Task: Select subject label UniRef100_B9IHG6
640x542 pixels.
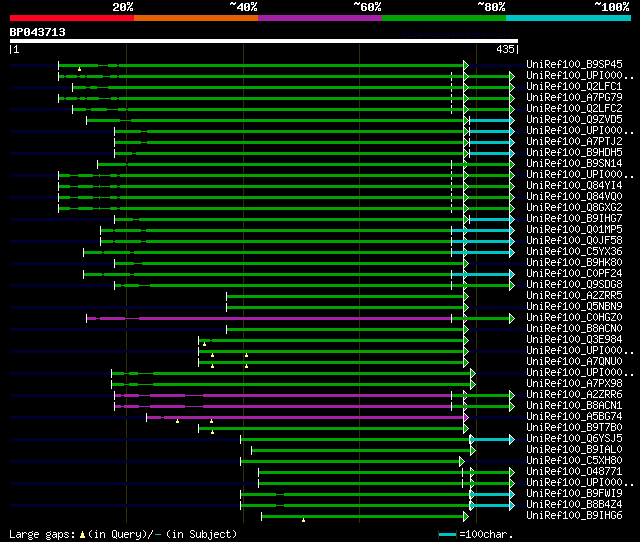Action: pyautogui.click(x=574, y=516)
